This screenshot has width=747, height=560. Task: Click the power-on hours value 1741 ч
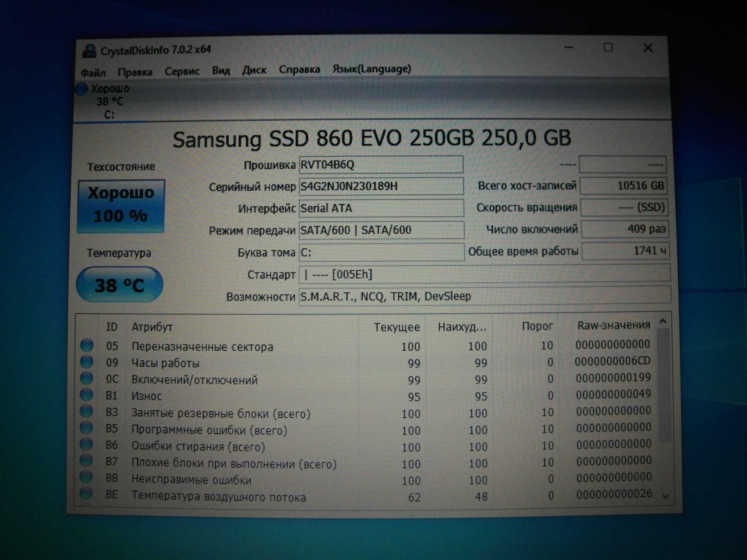(626, 251)
